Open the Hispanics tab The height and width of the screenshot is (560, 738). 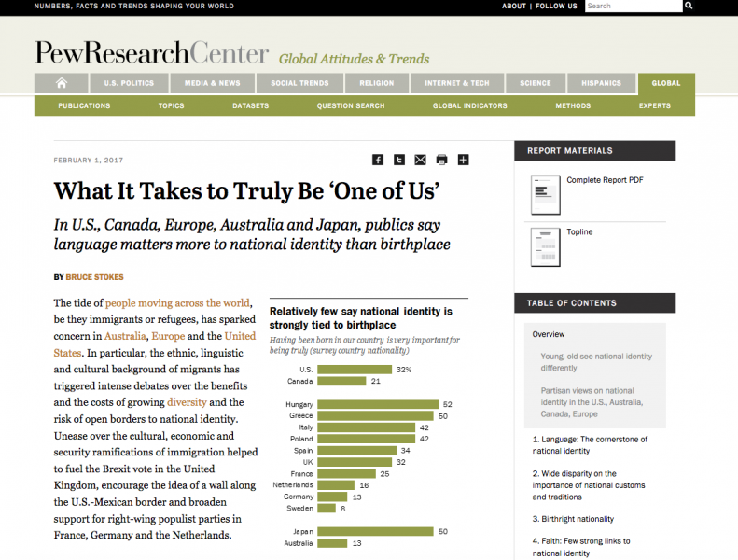(x=601, y=83)
